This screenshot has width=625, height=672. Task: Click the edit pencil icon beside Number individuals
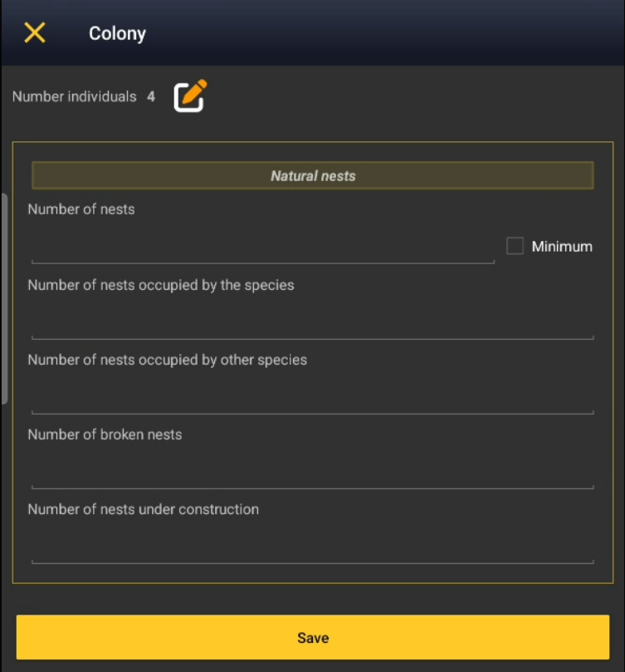[x=190, y=96]
